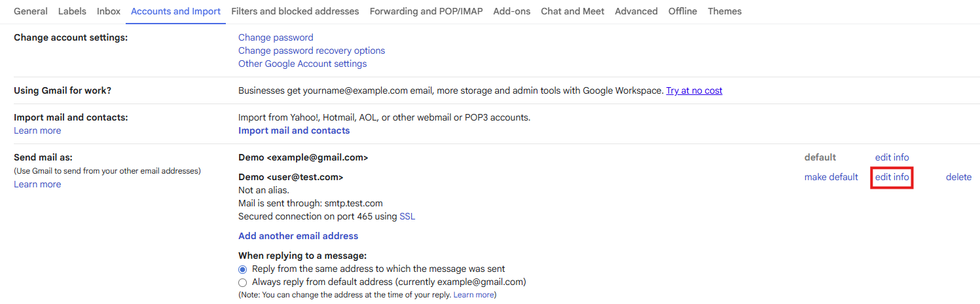Select Reply from the same address option
Screen dimensions: 980x304
point(243,269)
